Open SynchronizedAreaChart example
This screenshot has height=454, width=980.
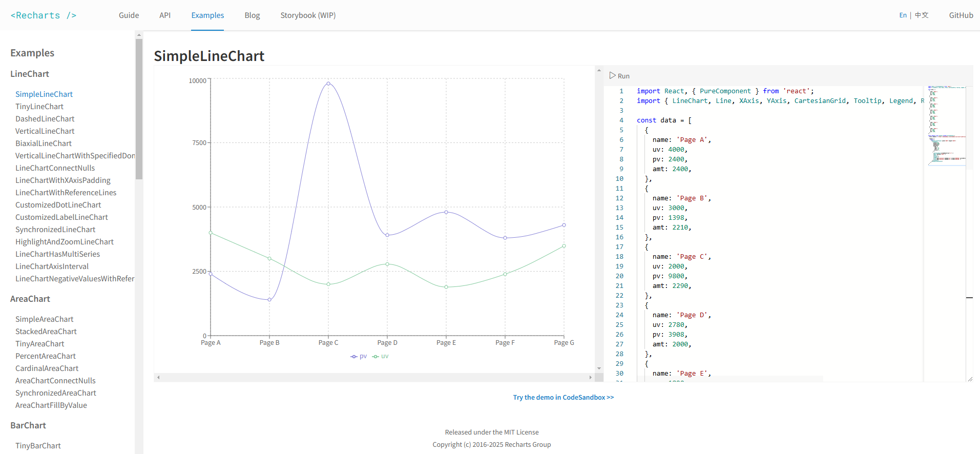[56, 393]
